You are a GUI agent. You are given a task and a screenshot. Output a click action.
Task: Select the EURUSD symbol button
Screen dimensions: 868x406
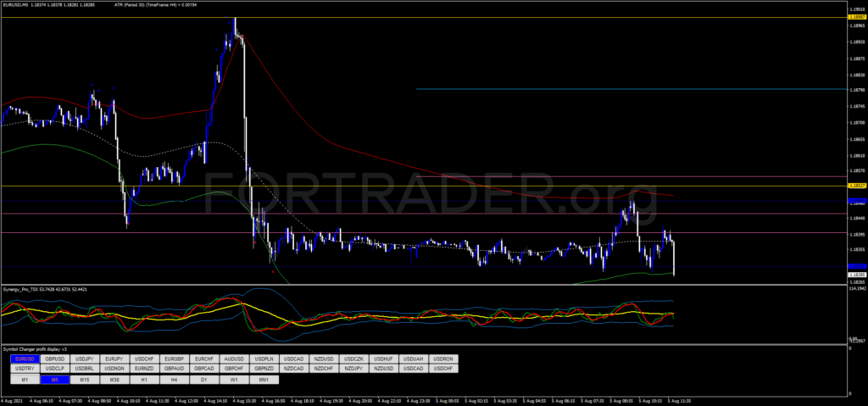pyautogui.click(x=25, y=359)
